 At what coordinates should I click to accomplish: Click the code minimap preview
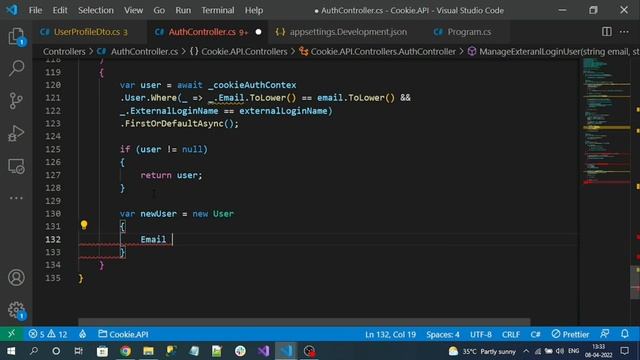coord(606,122)
